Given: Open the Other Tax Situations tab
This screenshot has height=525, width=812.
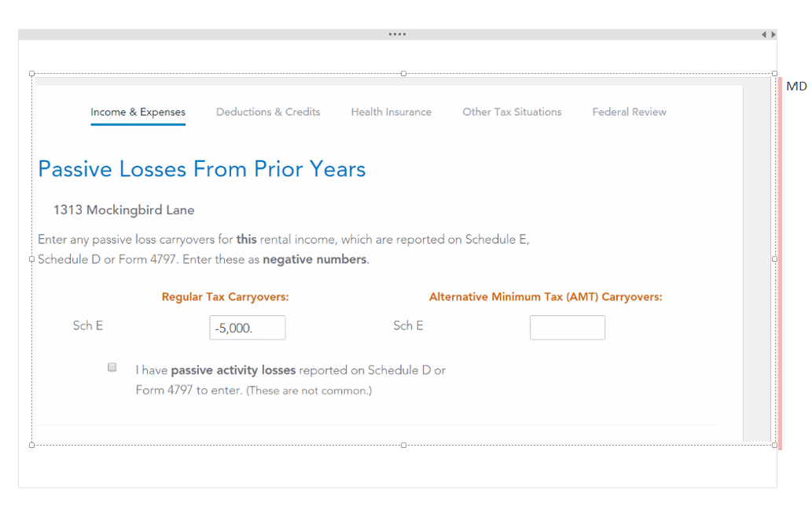Looking at the screenshot, I should [512, 112].
